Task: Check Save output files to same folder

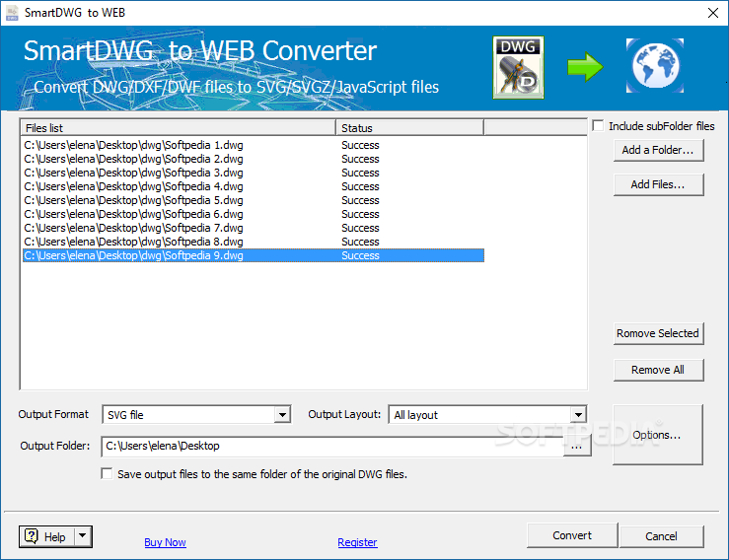Action: (107, 473)
